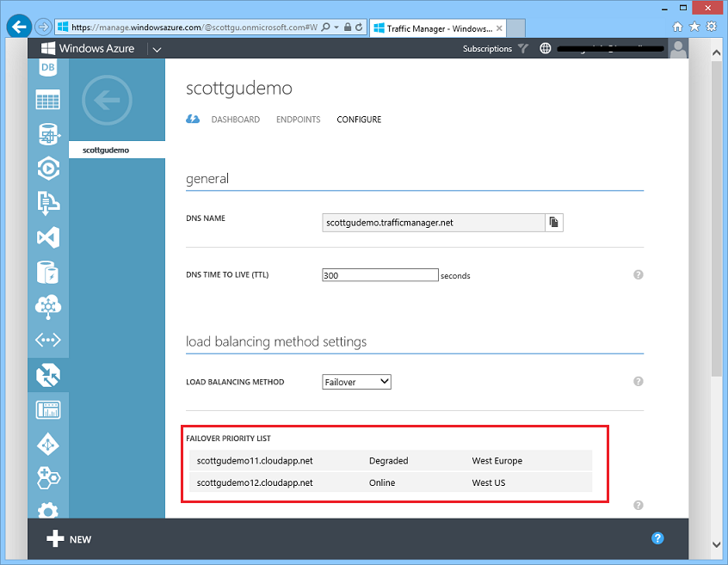The image size is (728, 565).
Task: Select the scottgudemo12.cloudapp.net row
Action: pos(391,482)
